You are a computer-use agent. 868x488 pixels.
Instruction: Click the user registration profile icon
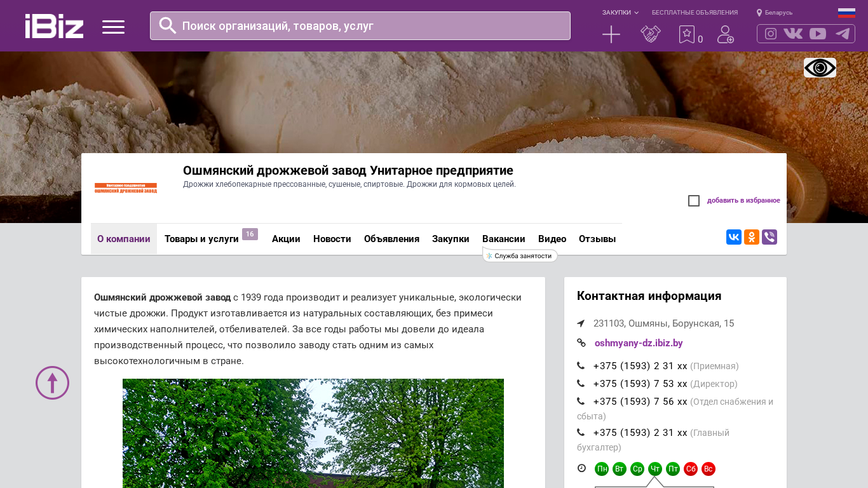(x=726, y=34)
